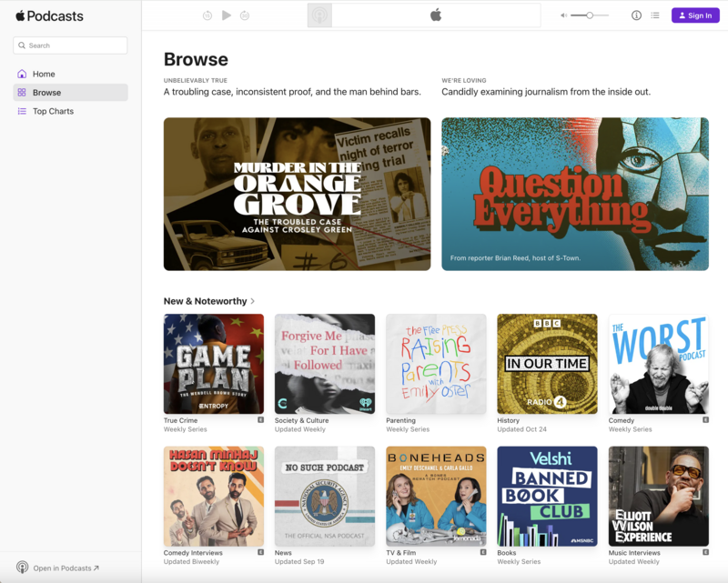Click the podcast icon beside Open in Podcasts
The image size is (728, 583).
pos(22,568)
